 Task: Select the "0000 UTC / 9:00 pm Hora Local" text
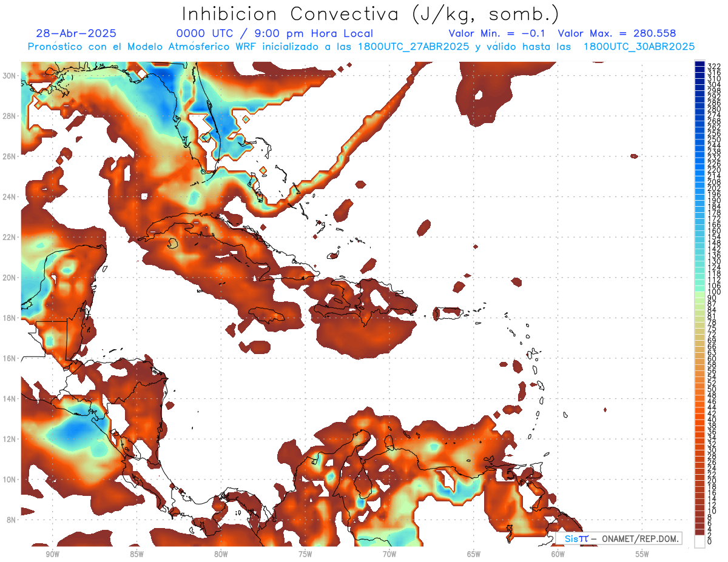pyautogui.click(x=275, y=34)
